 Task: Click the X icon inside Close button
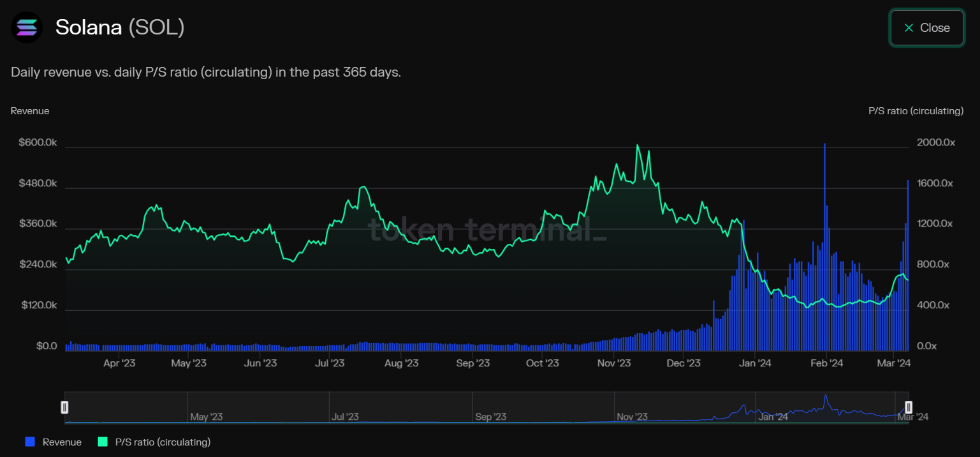(909, 28)
